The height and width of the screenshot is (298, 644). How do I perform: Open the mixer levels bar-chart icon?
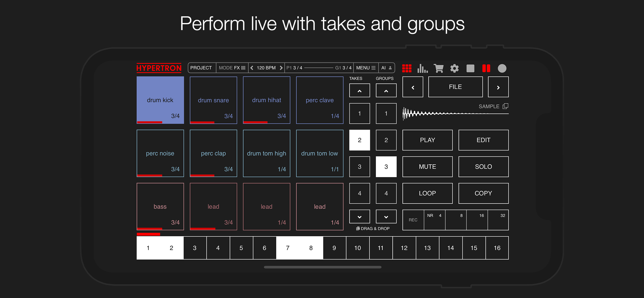pos(422,68)
